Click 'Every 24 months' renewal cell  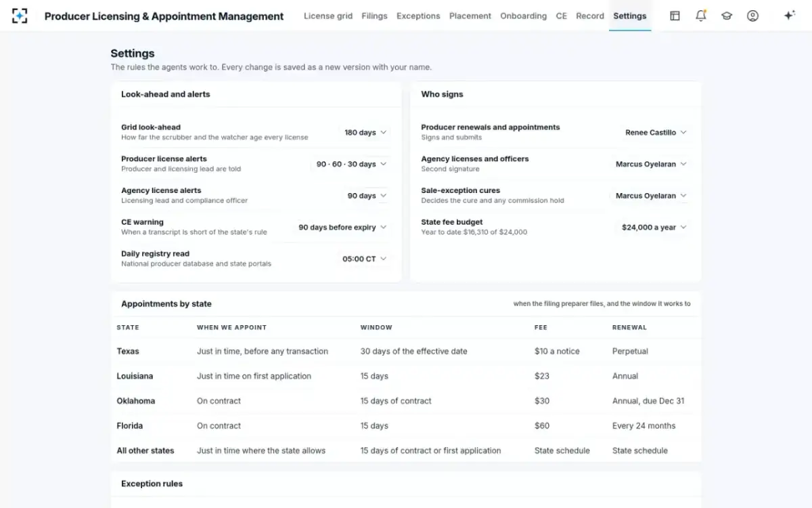[644, 426]
